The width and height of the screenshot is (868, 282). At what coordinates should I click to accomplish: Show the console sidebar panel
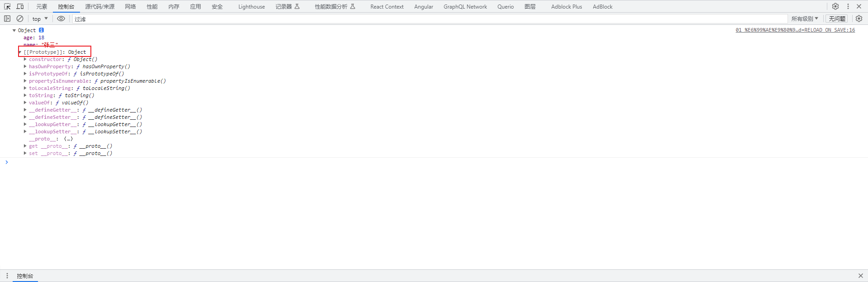(x=7, y=19)
